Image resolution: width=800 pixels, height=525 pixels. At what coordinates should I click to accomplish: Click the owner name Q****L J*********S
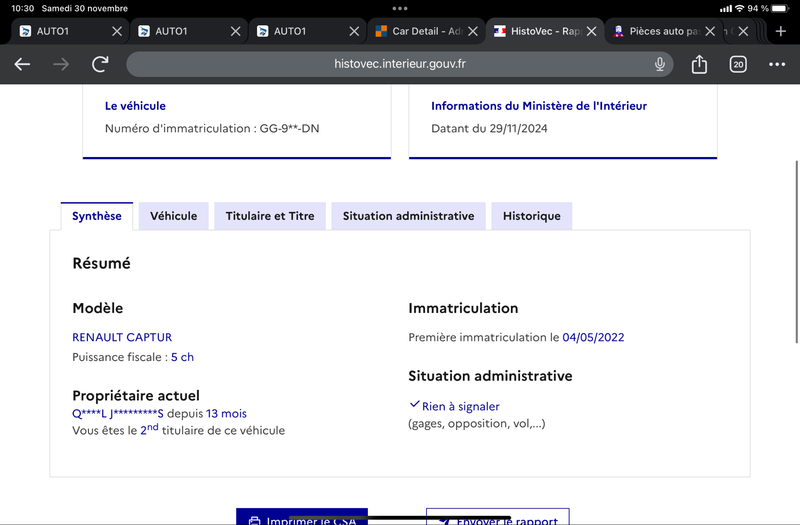(118, 413)
